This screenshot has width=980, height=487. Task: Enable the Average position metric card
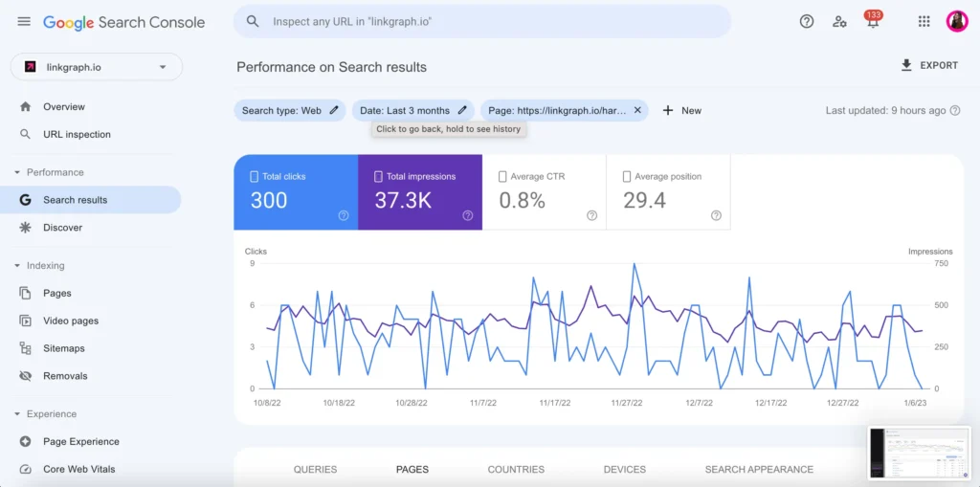[x=668, y=192]
